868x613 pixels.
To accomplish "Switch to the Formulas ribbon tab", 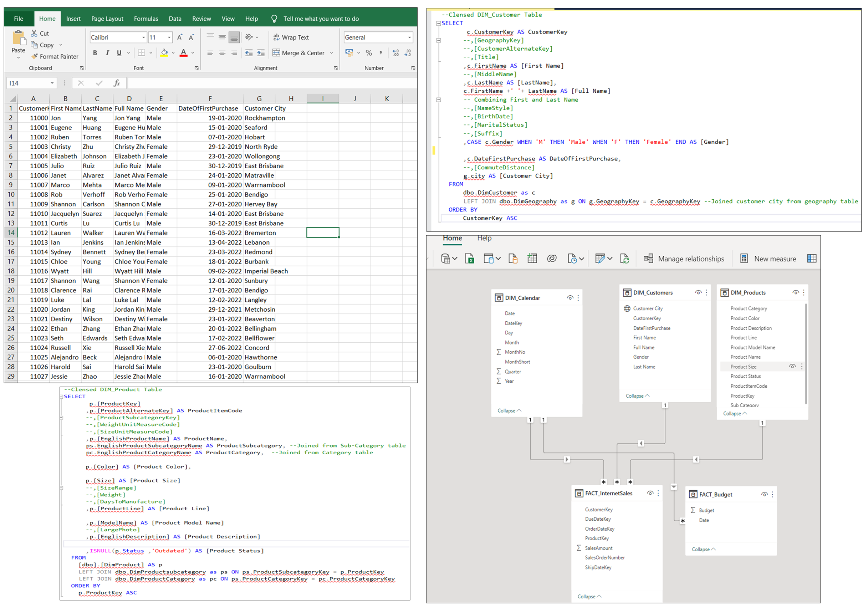I will pos(146,18).
